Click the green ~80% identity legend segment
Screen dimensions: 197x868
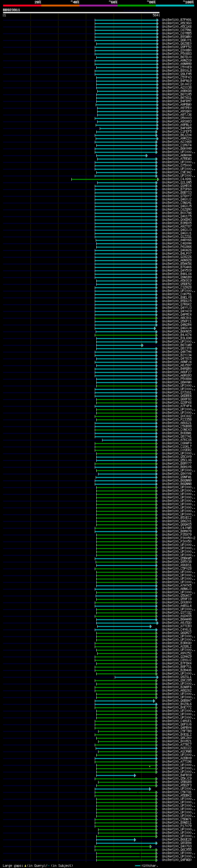pyautogui.click(x=137, y=6)
